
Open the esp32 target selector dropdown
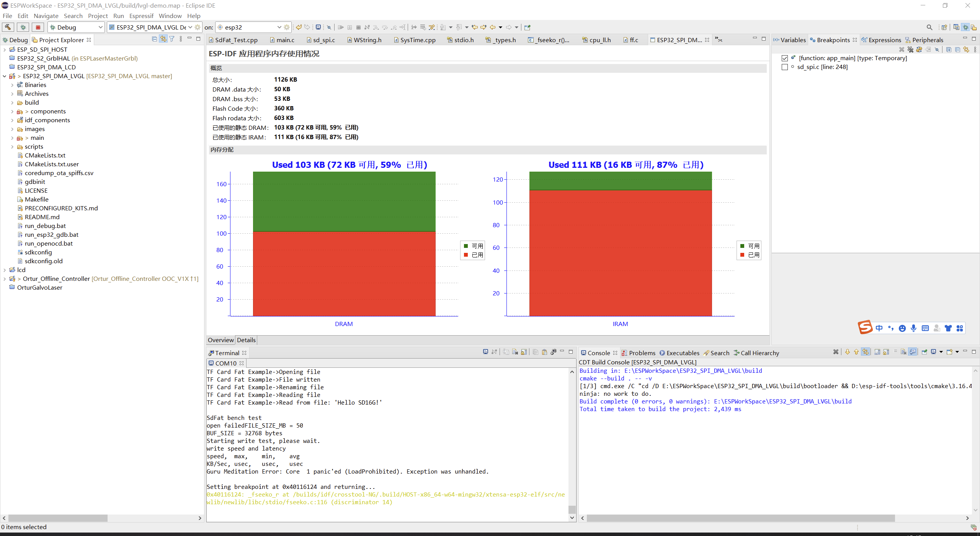click(279, 27)
